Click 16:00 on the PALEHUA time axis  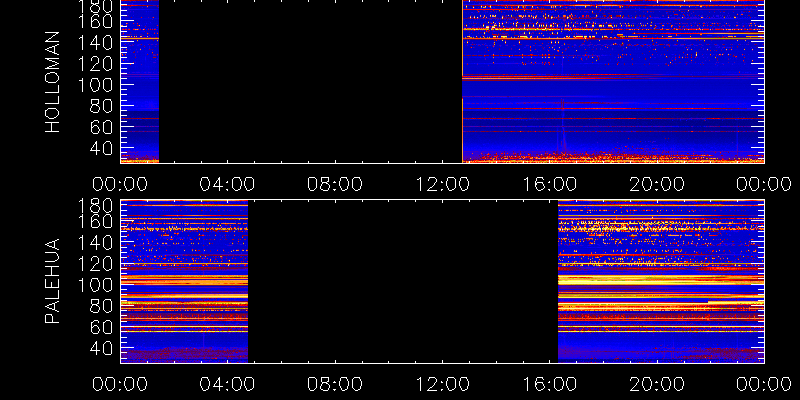549,384
